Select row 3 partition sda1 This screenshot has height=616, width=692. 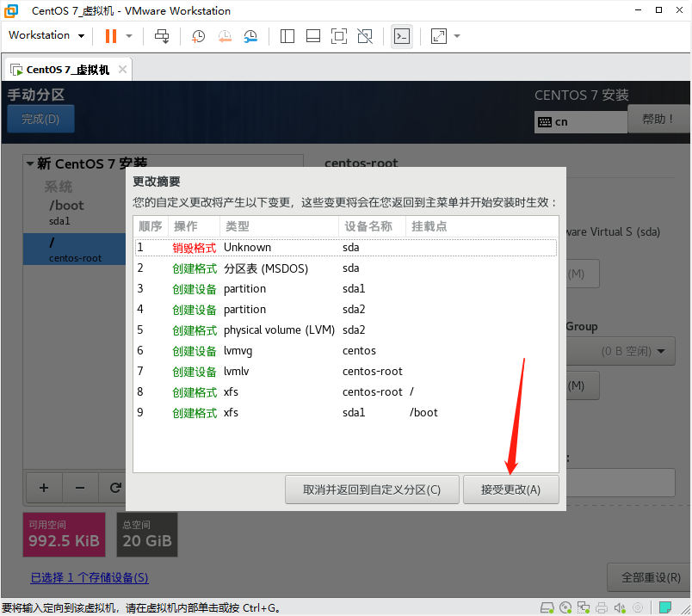pyautogui.click(x=345, y=289)
